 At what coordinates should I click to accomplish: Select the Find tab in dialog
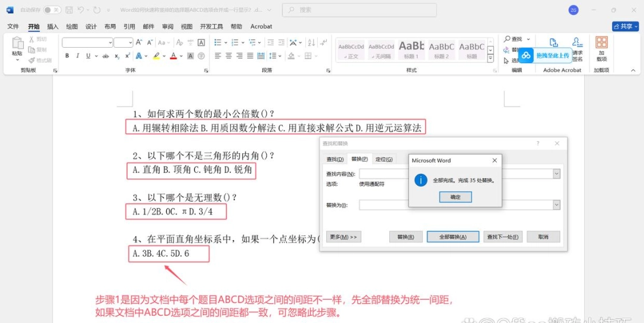335,159
